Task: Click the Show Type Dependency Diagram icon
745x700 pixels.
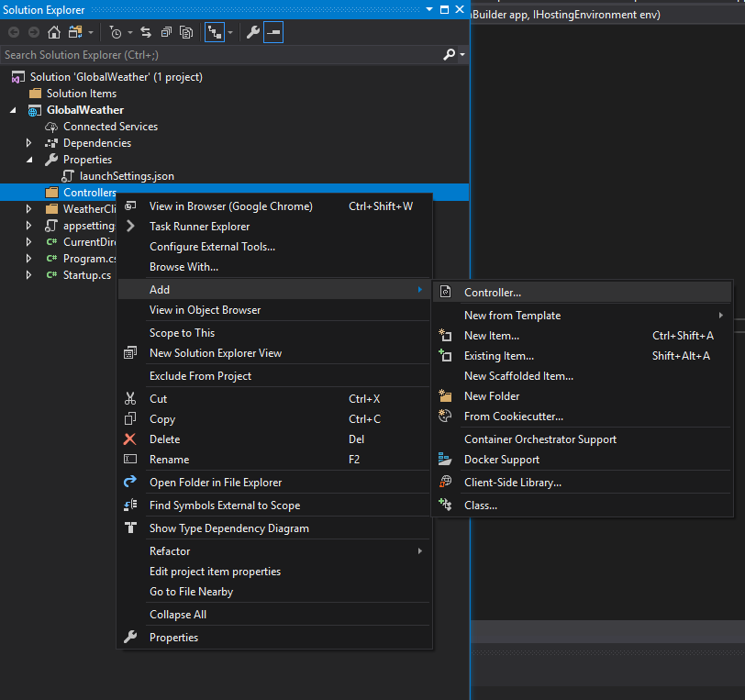Action: click(130, 528)
